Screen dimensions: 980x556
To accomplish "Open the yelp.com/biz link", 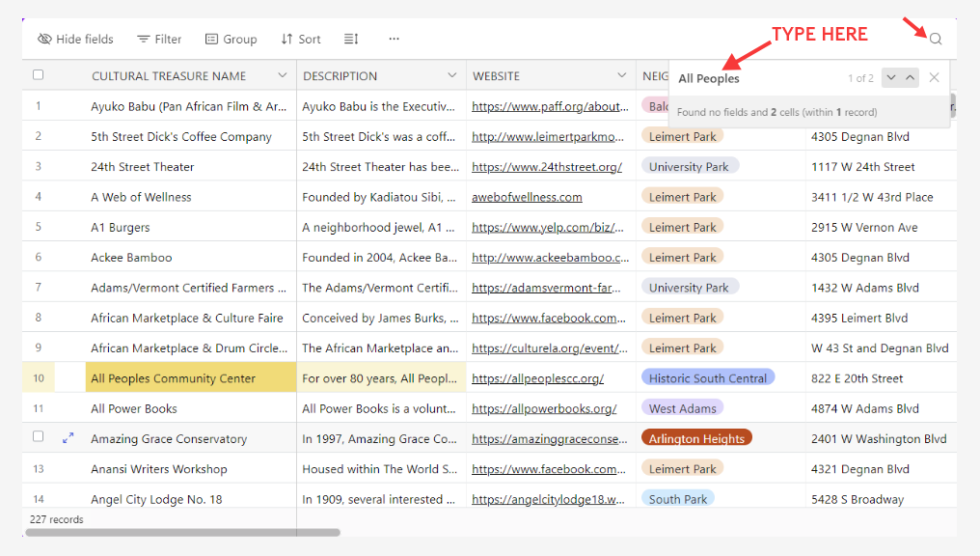I will [548, 227].
